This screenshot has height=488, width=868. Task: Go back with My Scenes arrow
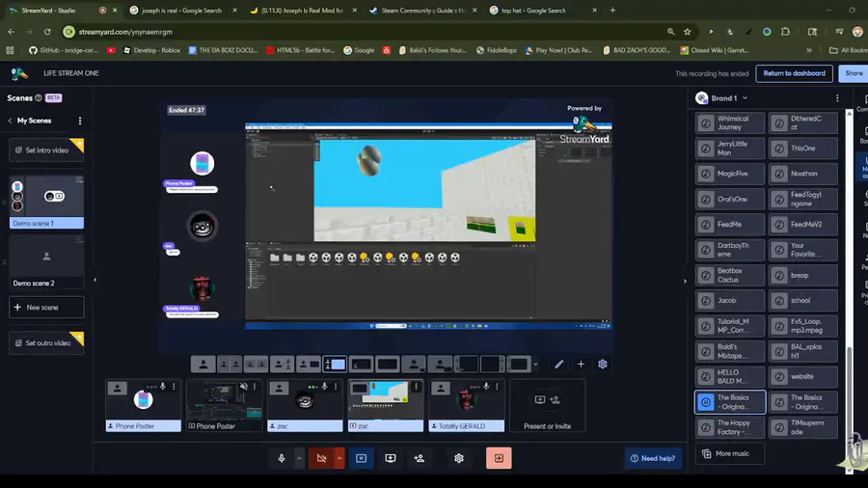coord(10,121)
